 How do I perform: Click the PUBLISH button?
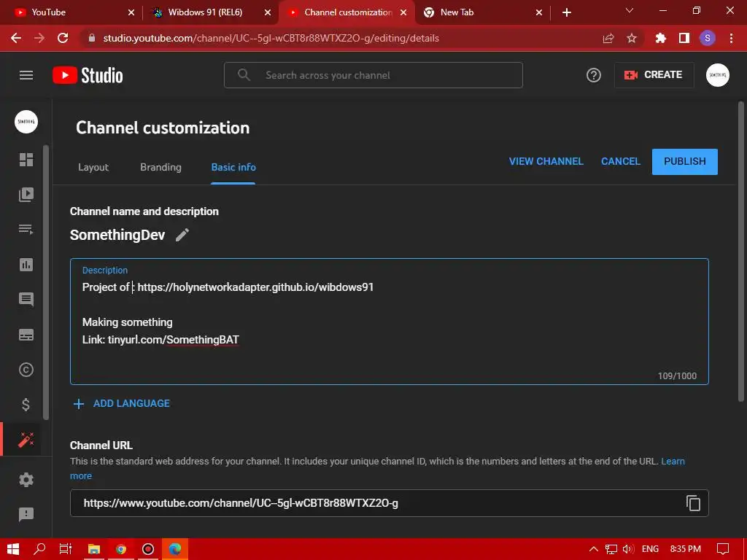click(x=684, y=161)
